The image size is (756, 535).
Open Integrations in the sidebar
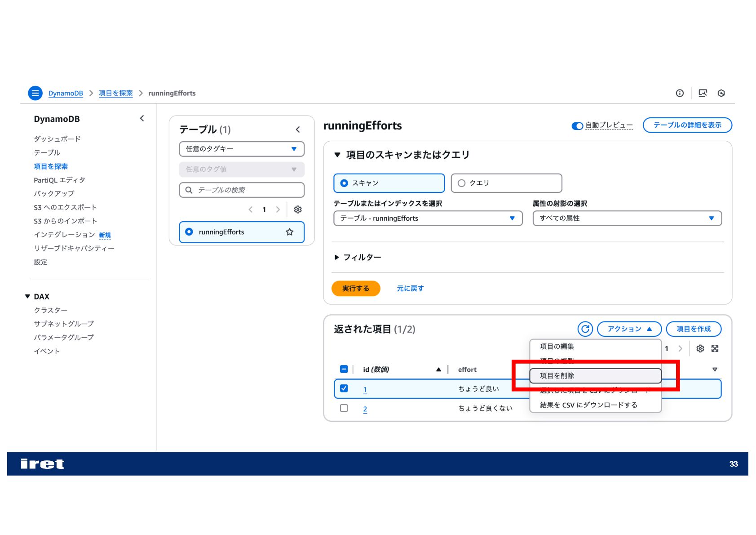pyautogui.click(x=65, y=235)
